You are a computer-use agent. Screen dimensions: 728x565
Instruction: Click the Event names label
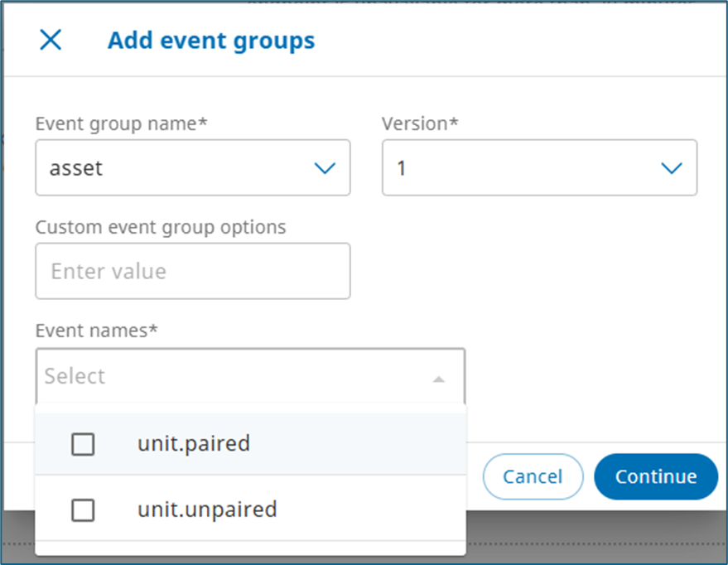coord(96,331)
